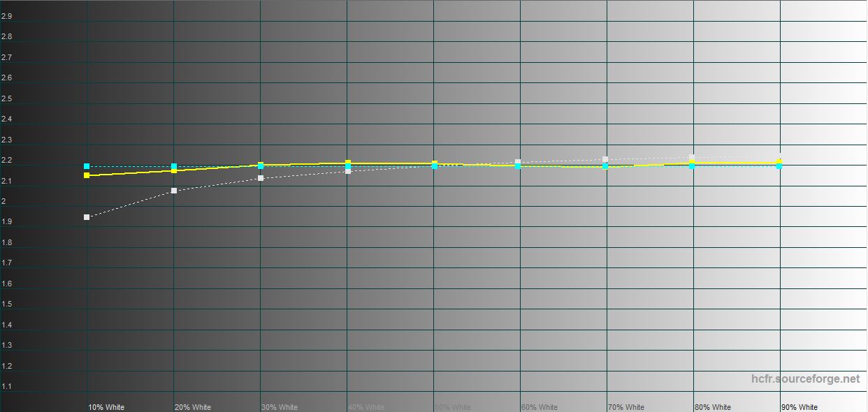
Task: Click the "20% White" x-axis label
Action: point(193,407)
